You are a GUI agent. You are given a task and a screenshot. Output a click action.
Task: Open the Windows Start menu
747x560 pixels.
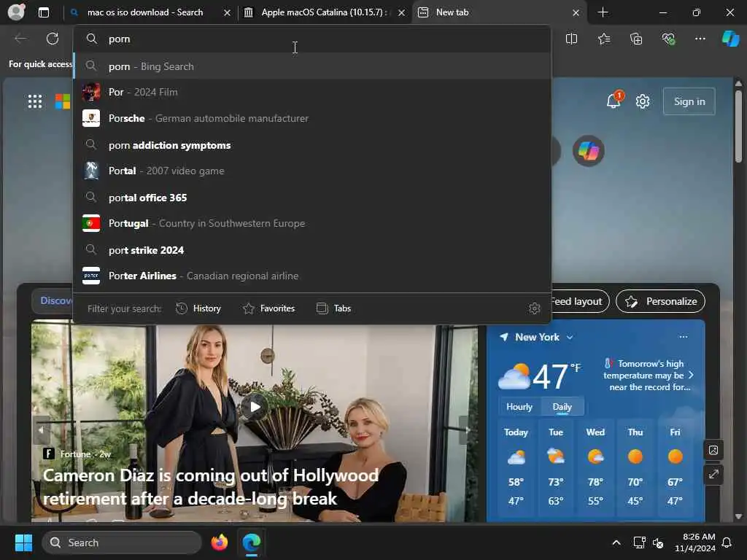click(23, 542)
